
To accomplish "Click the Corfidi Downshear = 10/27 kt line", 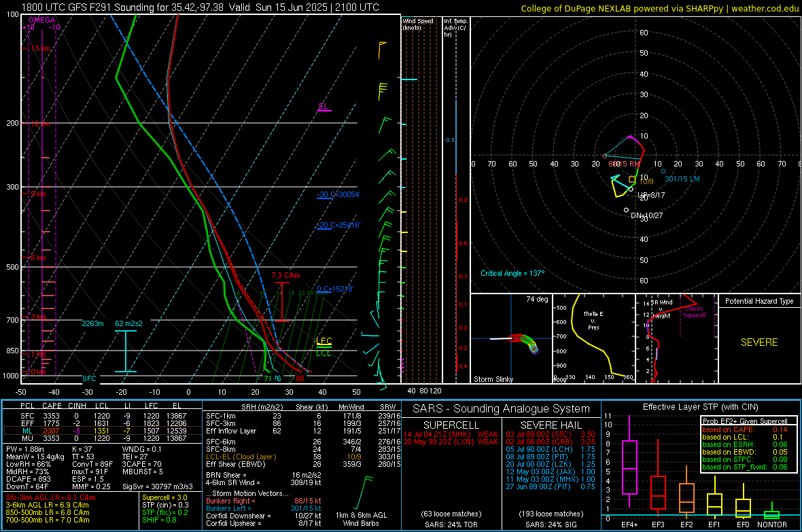I will 264,516.
